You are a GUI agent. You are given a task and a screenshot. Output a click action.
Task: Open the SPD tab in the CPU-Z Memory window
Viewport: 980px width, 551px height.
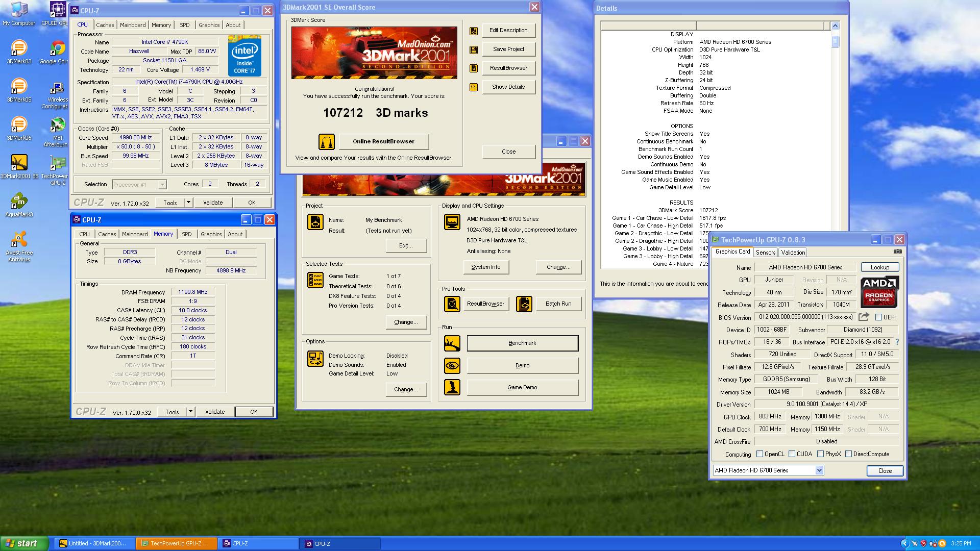click(x=187, y=234)
